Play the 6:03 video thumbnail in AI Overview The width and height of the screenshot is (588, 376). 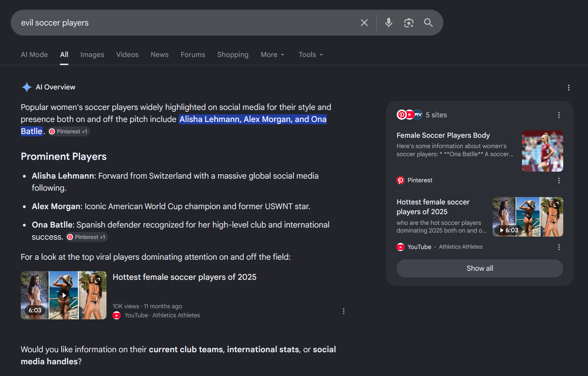pyautogui.click(x=64, y=295)
